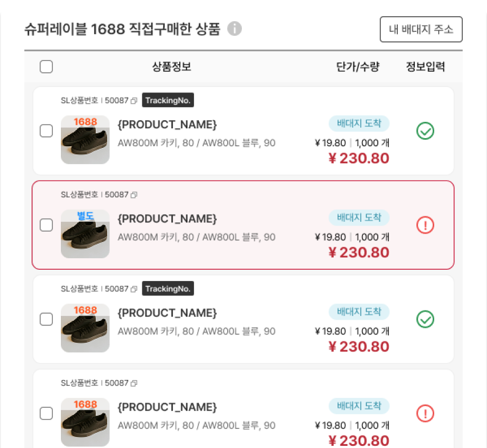The width and height of the screenshot is (487, 448).
Task: Click the red warning icon in fourth product row
Action: [425, 414]
